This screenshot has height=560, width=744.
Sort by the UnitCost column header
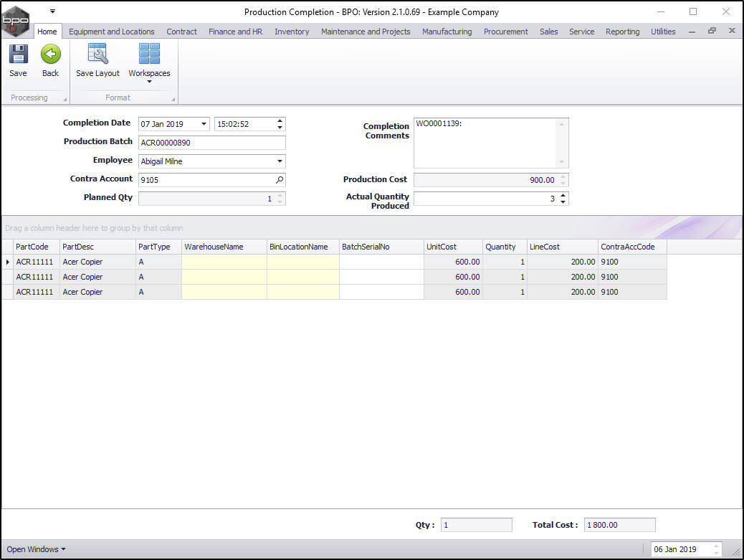453,247
